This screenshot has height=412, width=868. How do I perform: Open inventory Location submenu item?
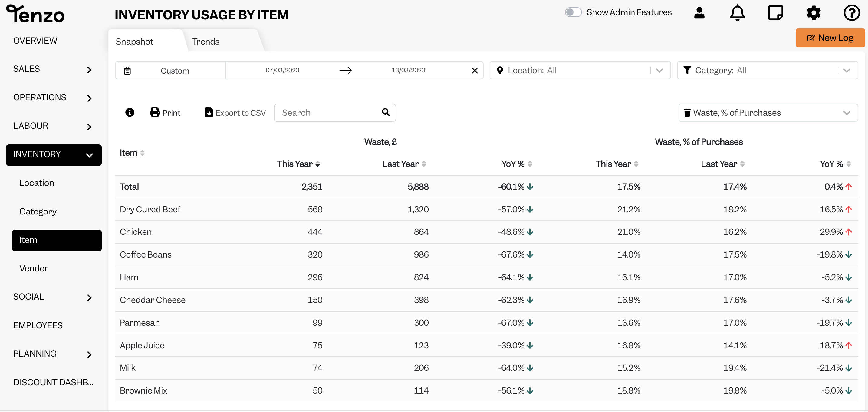pyautogui.click(x=36, y=183)
